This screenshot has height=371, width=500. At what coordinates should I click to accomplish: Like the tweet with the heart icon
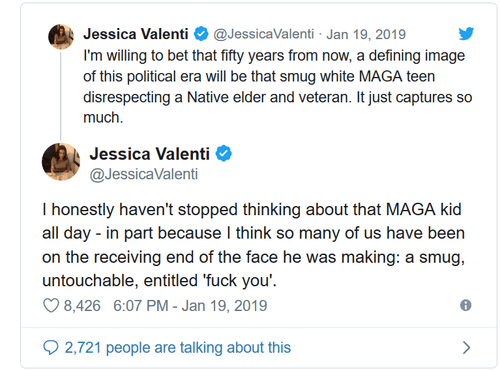pos(51,305)
